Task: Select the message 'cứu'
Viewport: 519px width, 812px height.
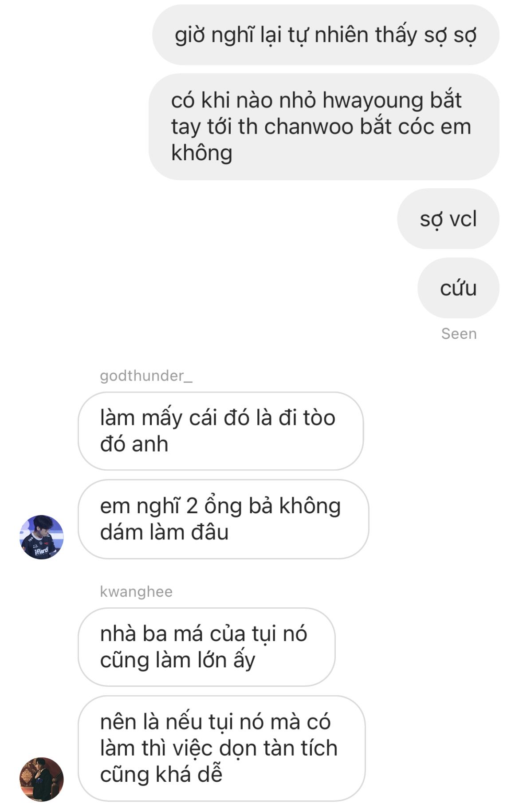Action: coord(458,288)
